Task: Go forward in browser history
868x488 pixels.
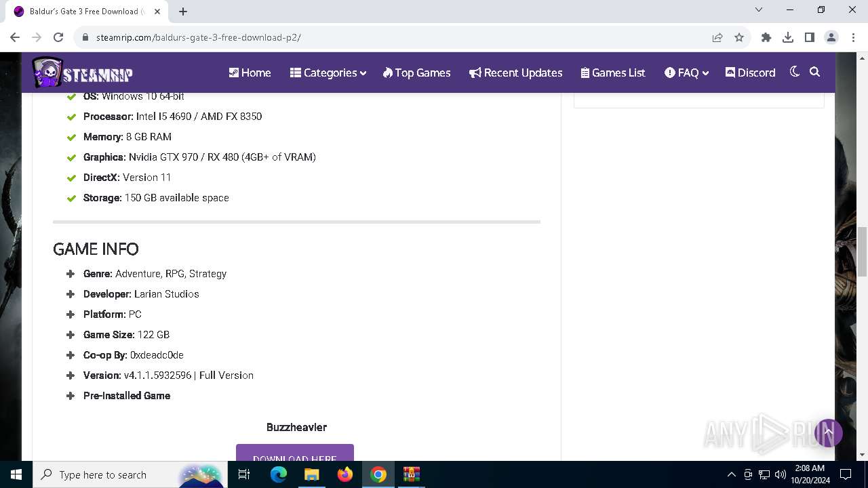Action: coord(37,37)
